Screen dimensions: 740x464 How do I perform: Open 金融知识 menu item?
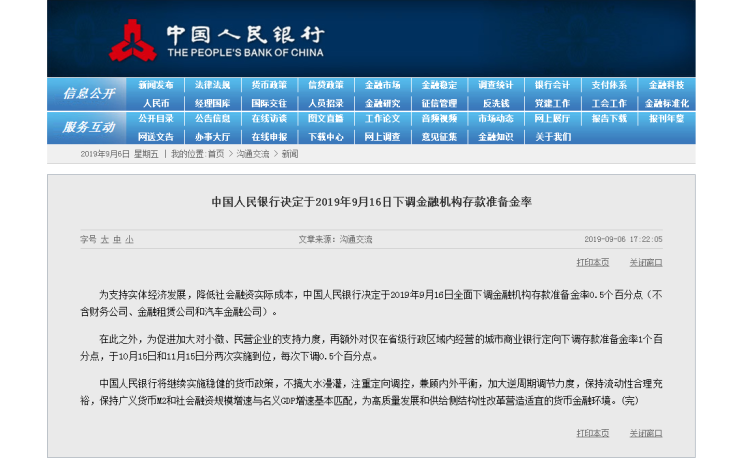click(496, 137)
